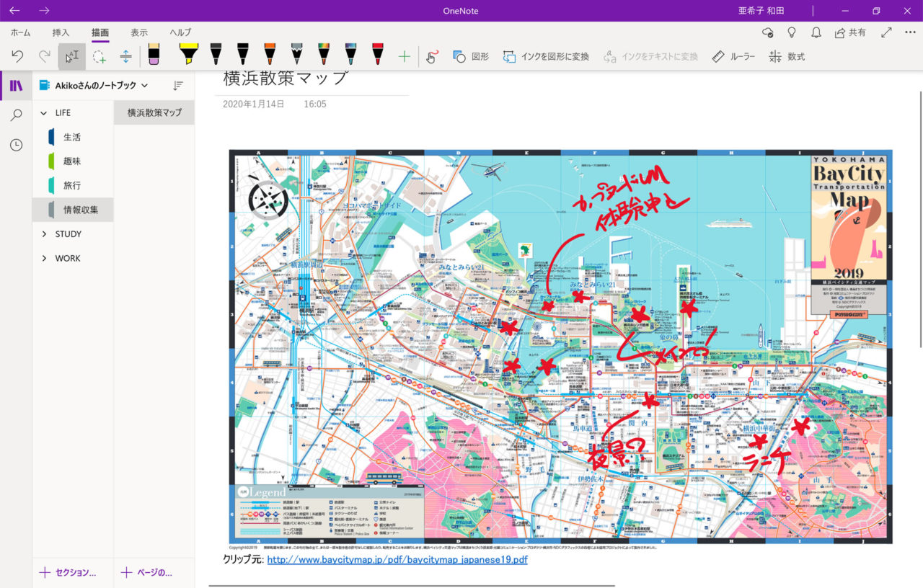Open the 挿入 ribbon tab

coord(61,32)
